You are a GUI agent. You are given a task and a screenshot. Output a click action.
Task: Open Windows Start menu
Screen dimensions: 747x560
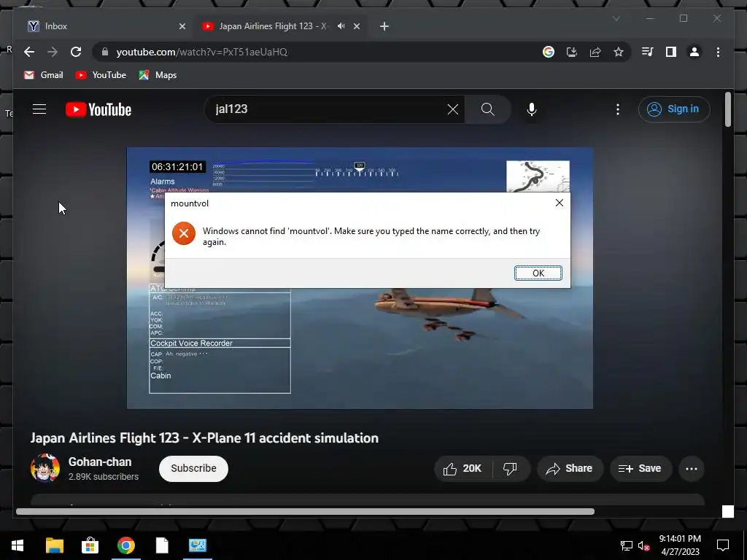click(18, 545)
